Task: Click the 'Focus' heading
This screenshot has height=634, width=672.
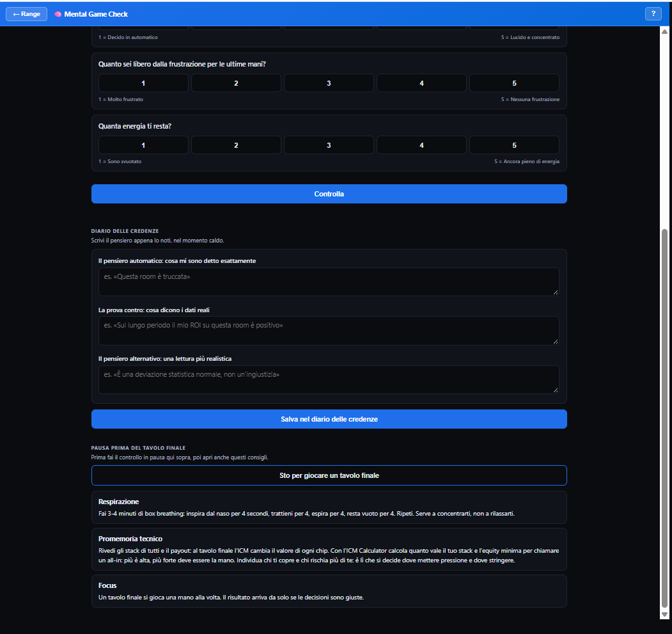Action: tap(107, 585)
